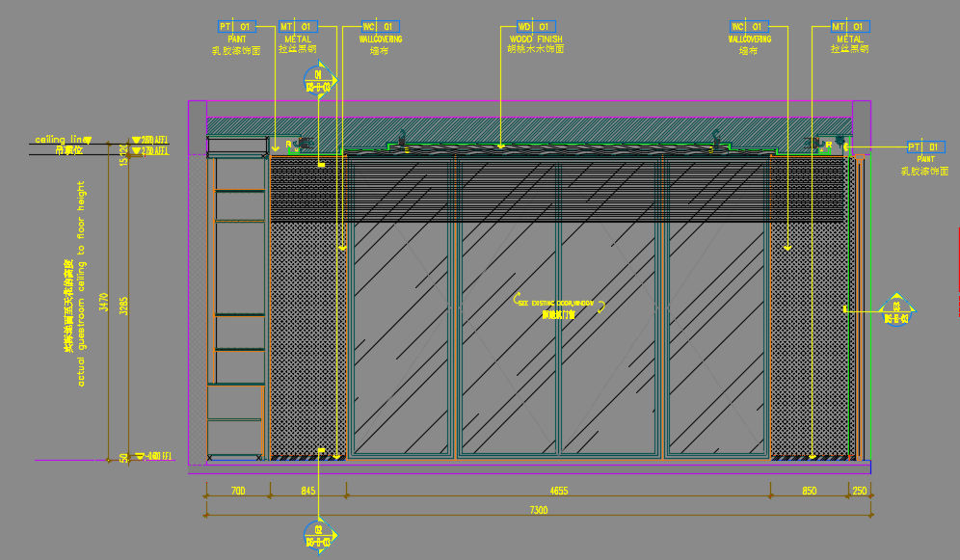Image resolution: width=960 pixels, height=560 pixels.
Task: Select the 700 dimension text
Action: 237,492
